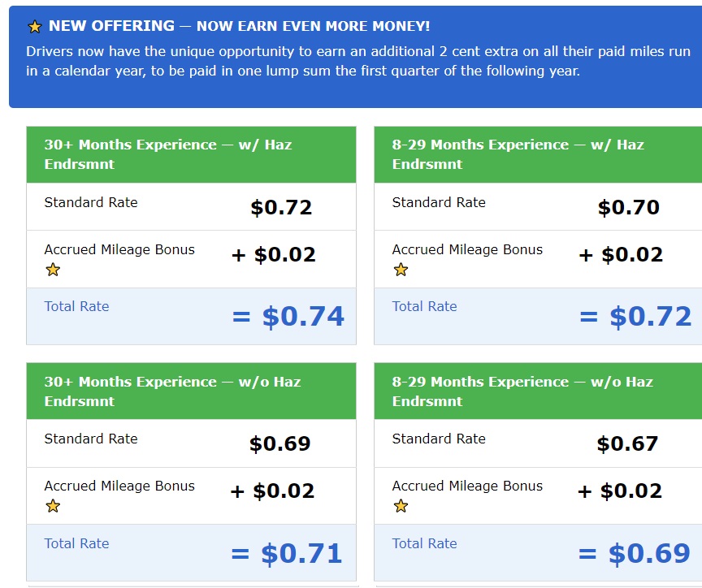This screenshot has width=702, height=588.
Task: Click the black $0.69 standard rate amount
Action: [279, 444]
